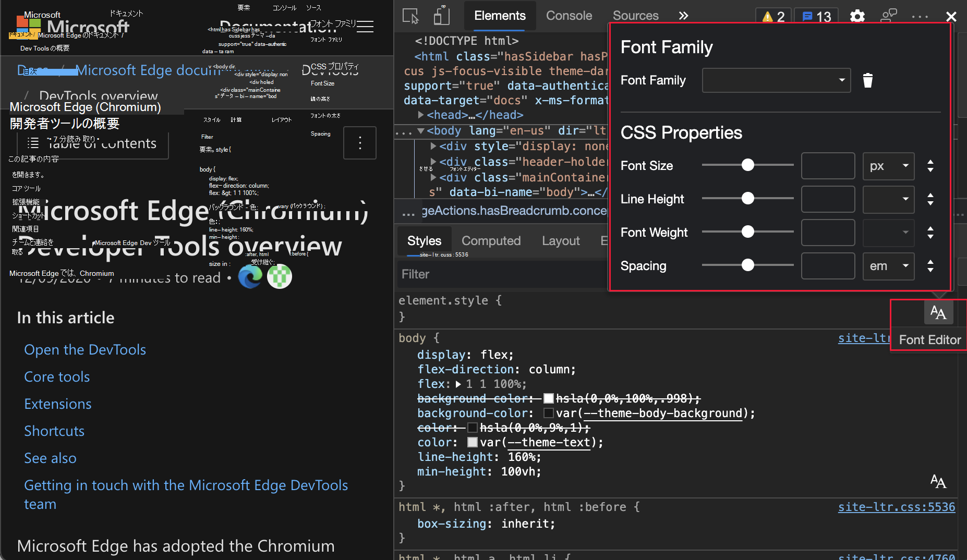Expand the head element node
967x560 pixels.
421,115
